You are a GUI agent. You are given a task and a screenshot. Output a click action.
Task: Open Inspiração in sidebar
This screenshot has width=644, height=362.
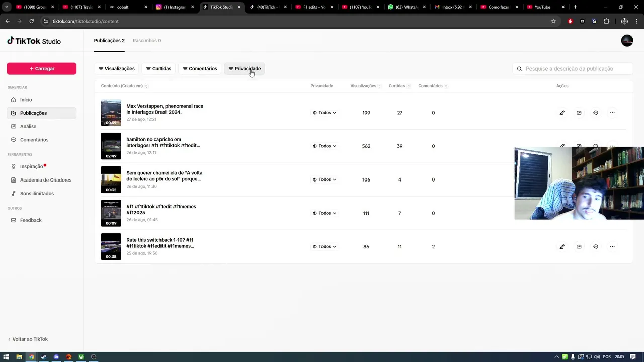pos(41,166)
